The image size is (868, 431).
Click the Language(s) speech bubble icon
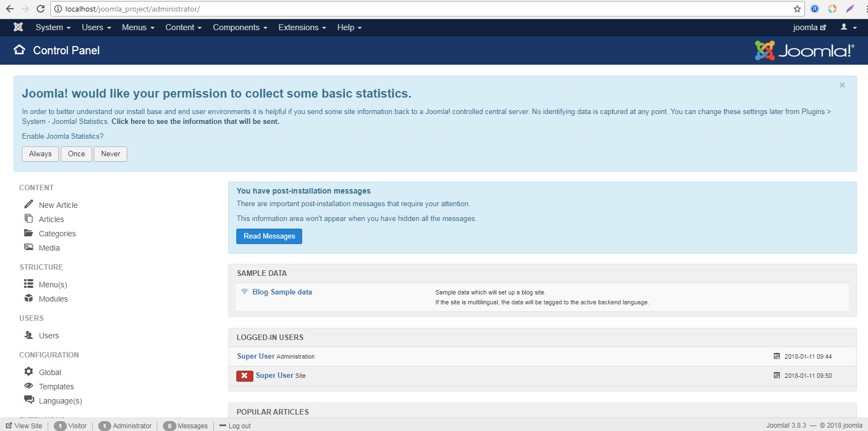click(29, 400)
